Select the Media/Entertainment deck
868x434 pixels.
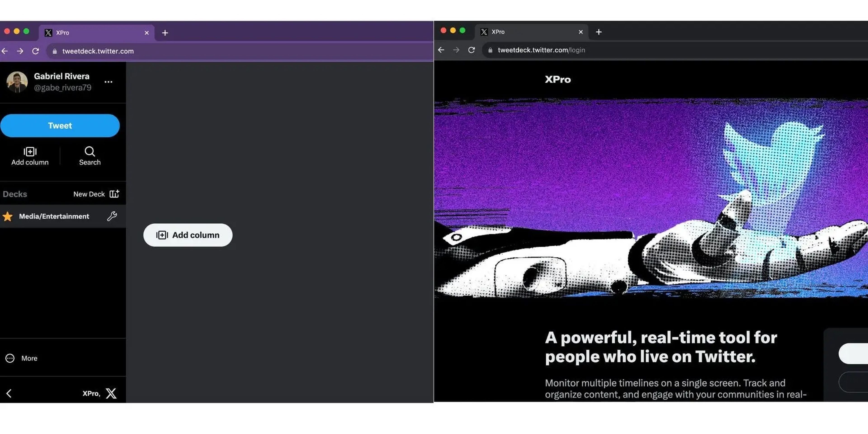63,216
